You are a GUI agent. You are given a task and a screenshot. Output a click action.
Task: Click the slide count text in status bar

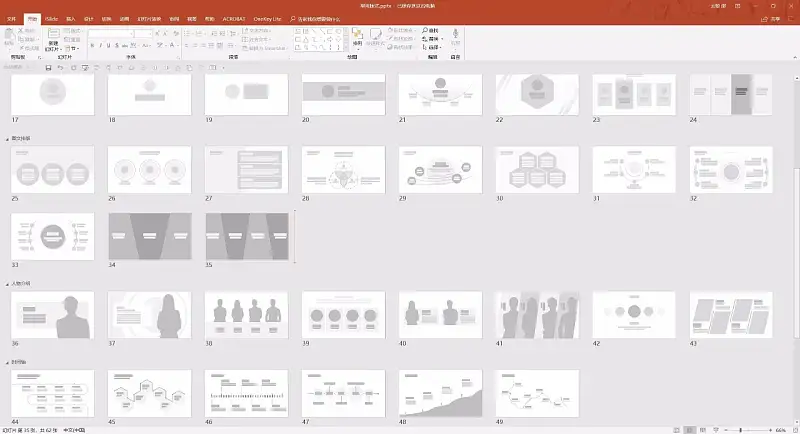click(31, 430)
